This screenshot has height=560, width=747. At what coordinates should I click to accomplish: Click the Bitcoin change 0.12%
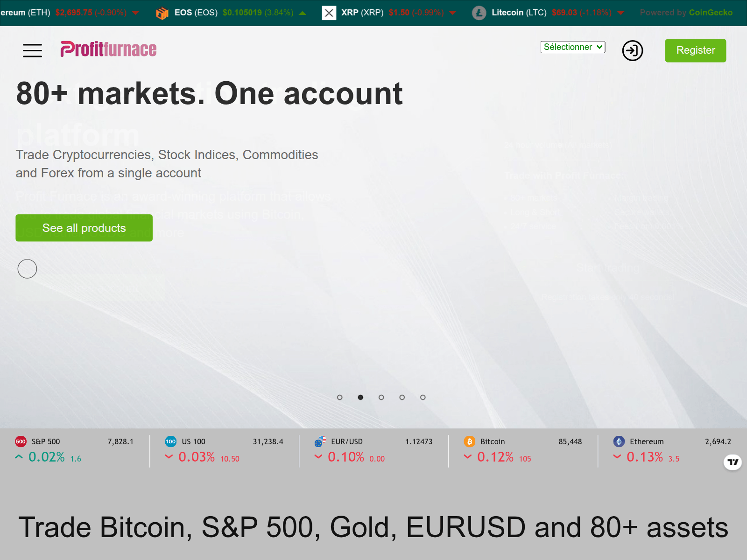(x=495, y=457)
